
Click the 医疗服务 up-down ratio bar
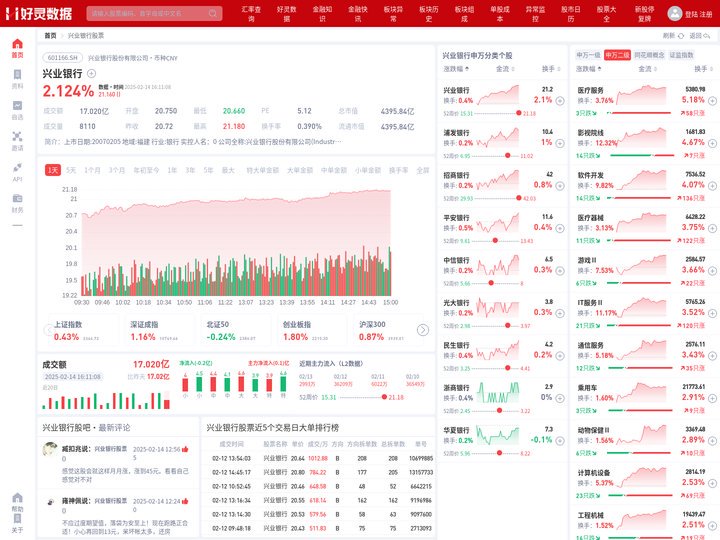[x=639, y=113]
